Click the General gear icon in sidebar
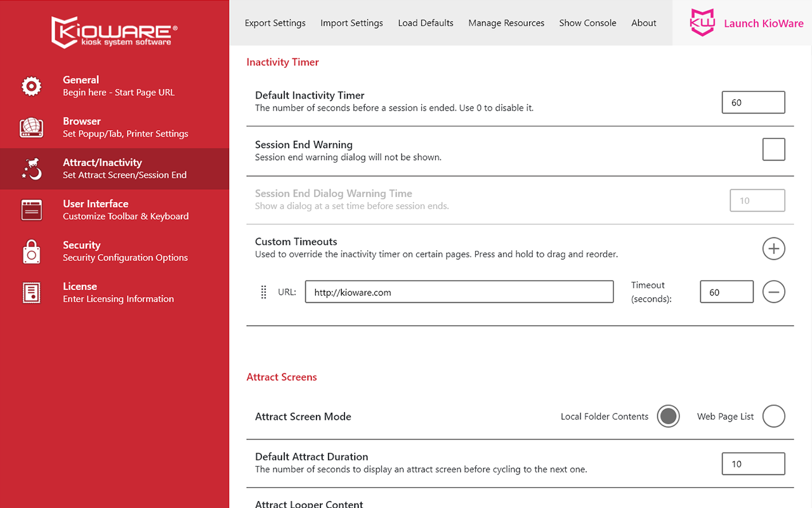Screen dimensions: 812x508 click(x=31, y=86)
